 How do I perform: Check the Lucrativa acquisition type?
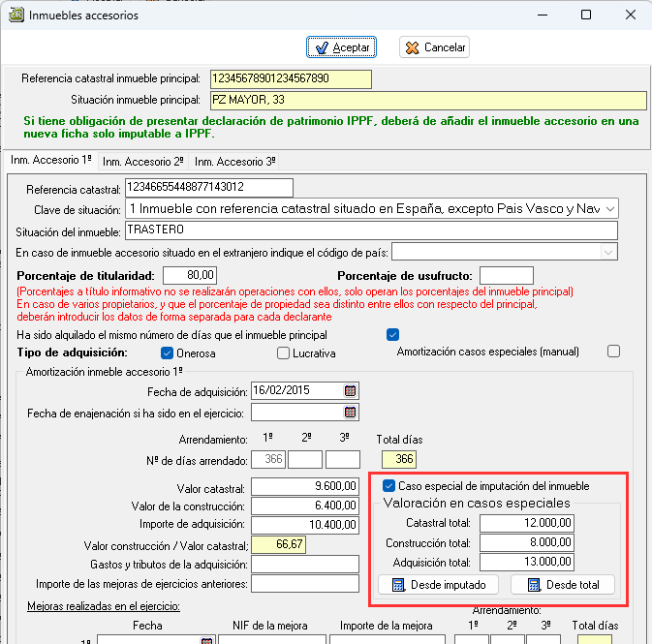point(283,353)
